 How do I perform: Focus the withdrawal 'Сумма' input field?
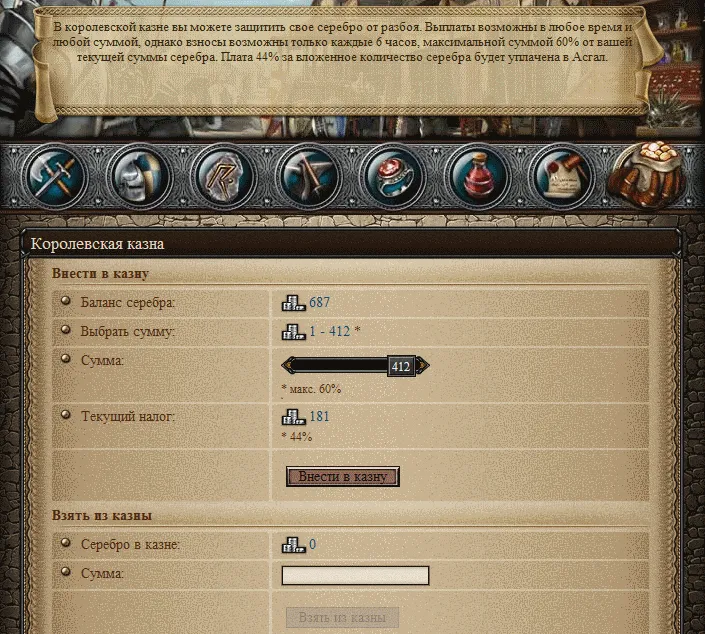tap(355, 575)
